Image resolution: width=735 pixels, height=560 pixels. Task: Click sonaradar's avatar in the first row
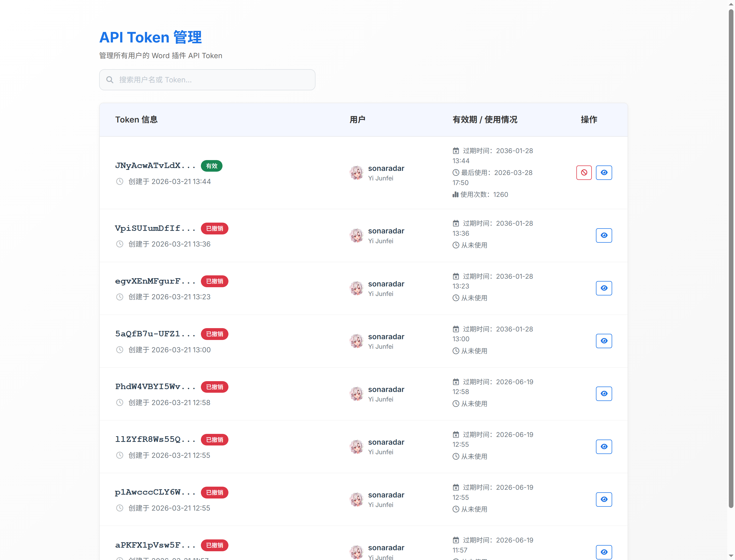tap(357, 173)
